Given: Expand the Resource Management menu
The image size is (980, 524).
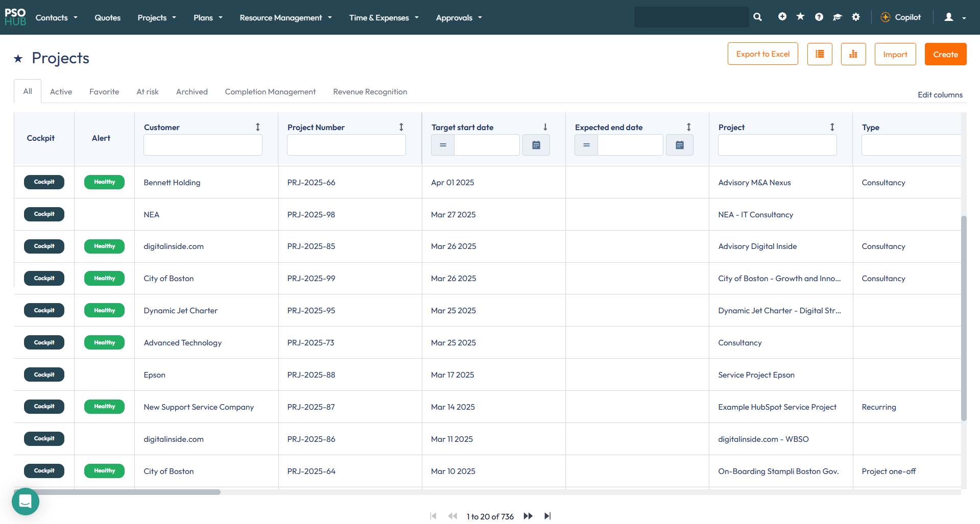Looking at the screenshot, I should (x=285, y=17).
